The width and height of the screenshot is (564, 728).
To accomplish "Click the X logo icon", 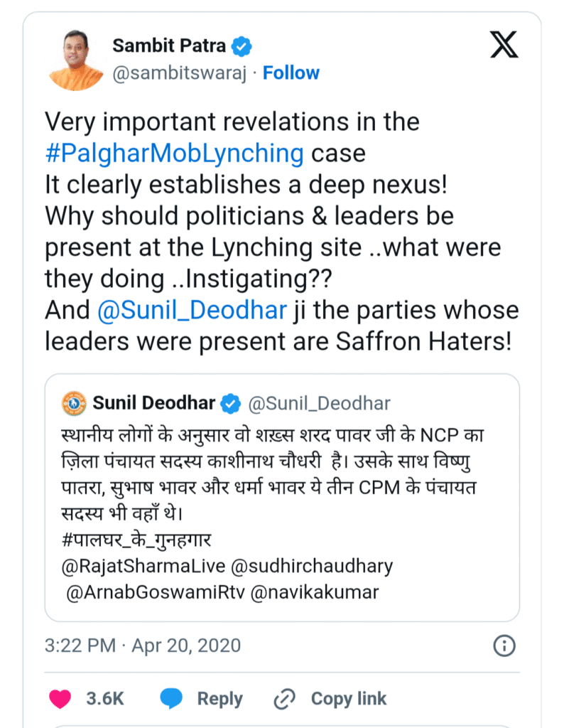I will tap(504, 46).
